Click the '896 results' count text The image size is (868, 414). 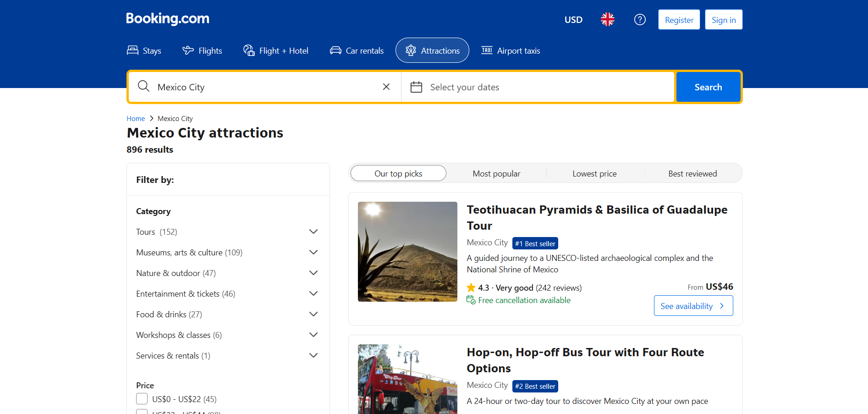pyautogui.click(x=150, y=149)
